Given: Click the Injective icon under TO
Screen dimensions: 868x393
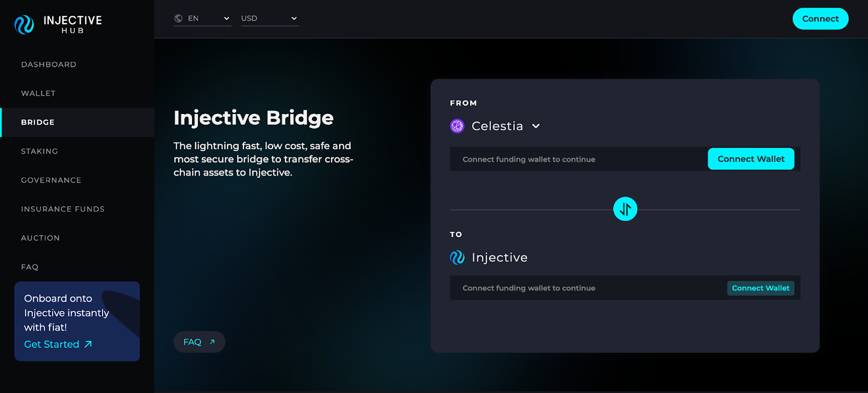Looking at the screenshot, I should [x=457, y=257].
